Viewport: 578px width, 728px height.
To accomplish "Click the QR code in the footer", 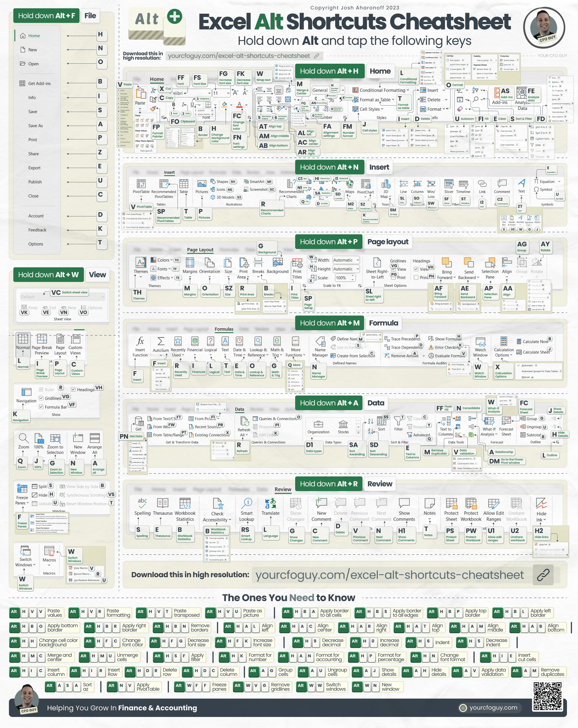I will click(547, 696).
